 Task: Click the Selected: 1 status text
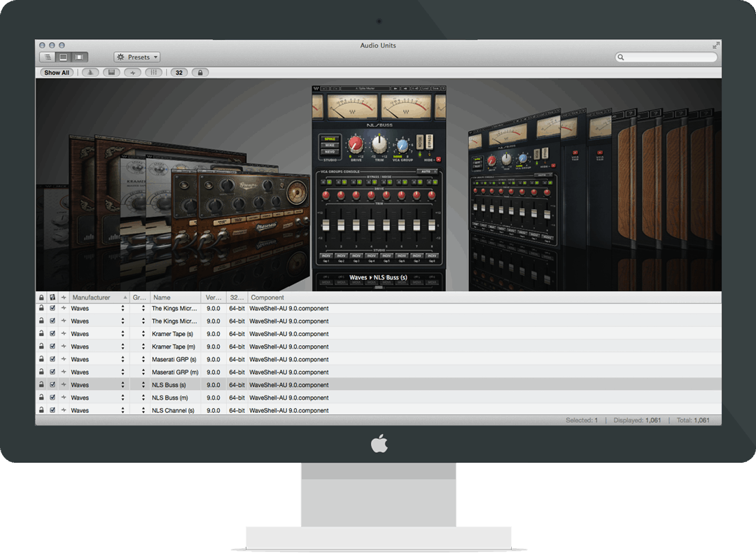582,421
